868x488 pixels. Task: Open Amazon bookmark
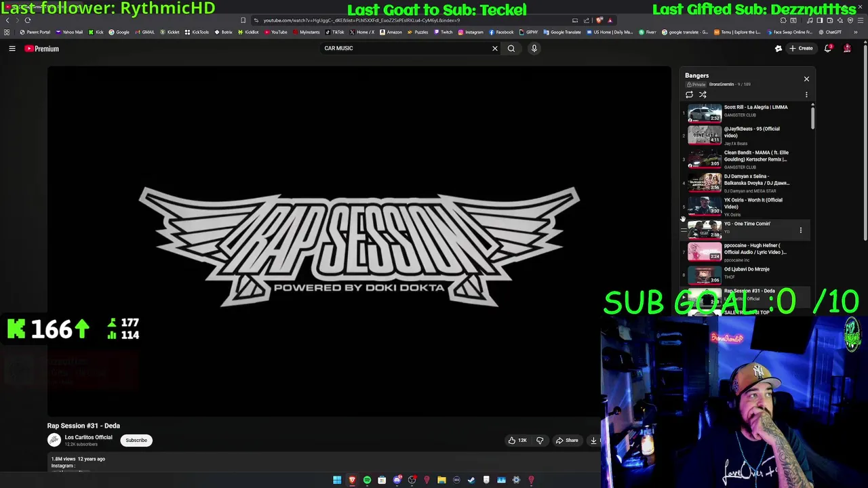391,32
